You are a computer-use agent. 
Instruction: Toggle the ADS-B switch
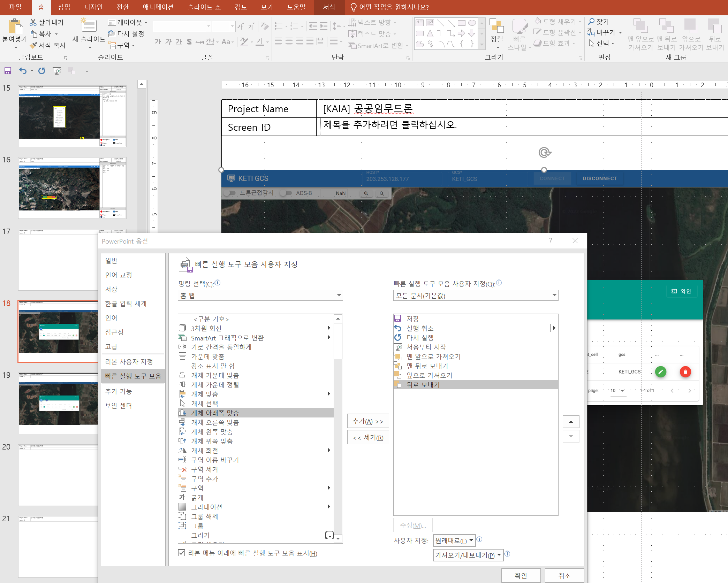(x=286, y=193)
